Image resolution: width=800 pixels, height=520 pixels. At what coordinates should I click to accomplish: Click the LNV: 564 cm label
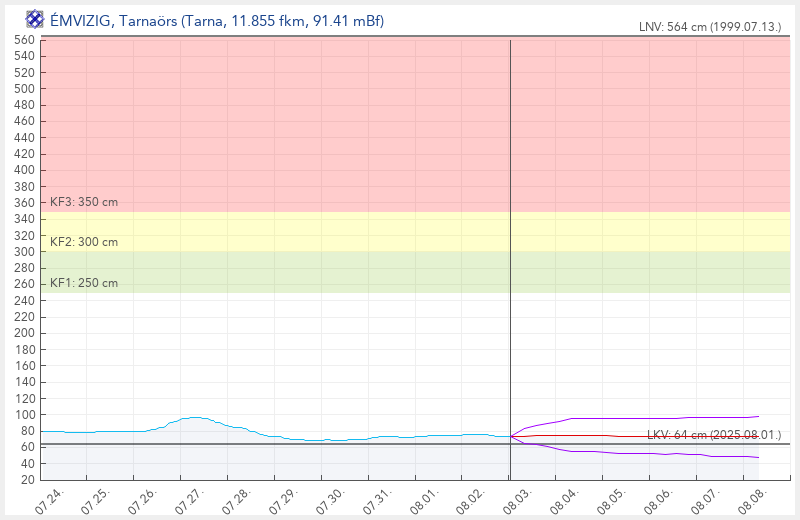710,27
